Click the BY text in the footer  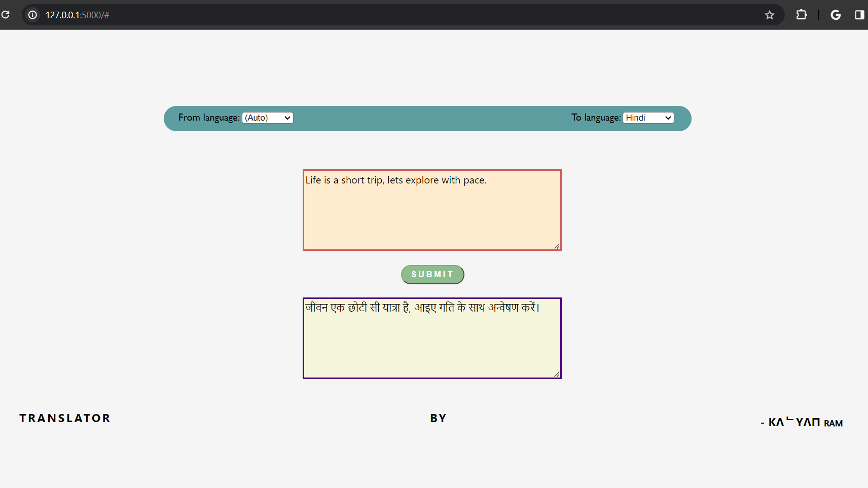point(438,418)
